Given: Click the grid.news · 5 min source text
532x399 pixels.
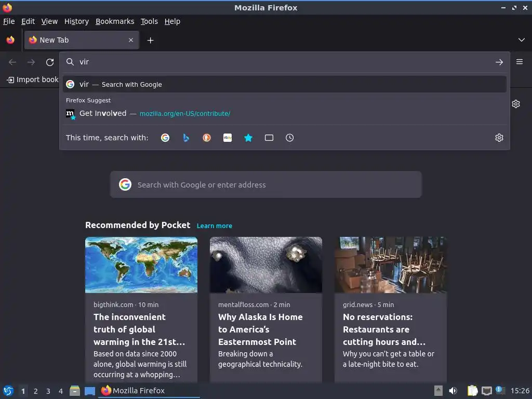Looking at the screenshot, I should [x=368, y=304].
